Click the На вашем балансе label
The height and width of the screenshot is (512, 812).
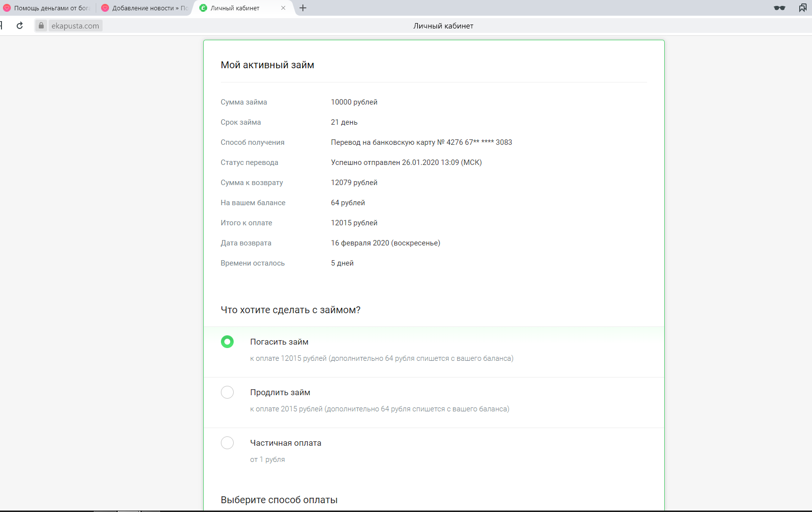[253, 203]
